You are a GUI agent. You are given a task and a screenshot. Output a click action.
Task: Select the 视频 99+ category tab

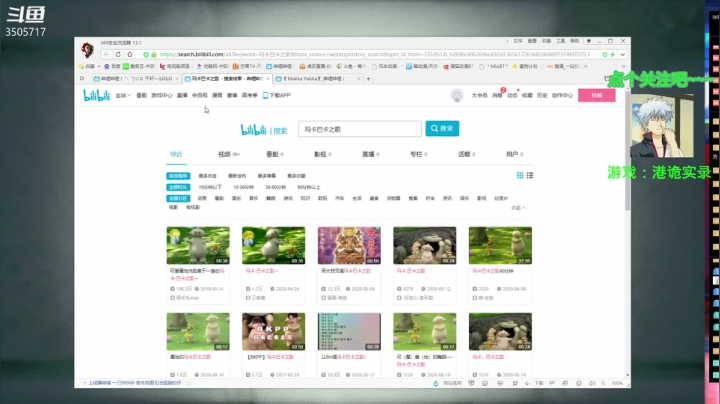tap(229, 154)
